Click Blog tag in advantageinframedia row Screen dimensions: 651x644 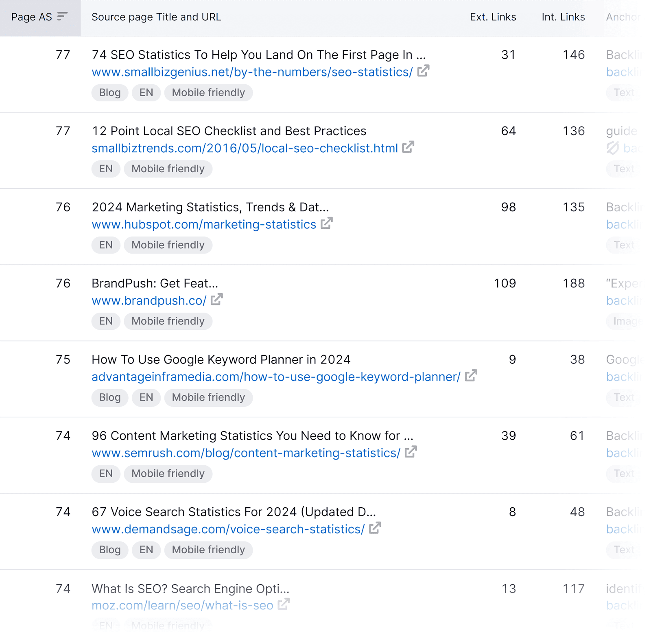(110, 397)
